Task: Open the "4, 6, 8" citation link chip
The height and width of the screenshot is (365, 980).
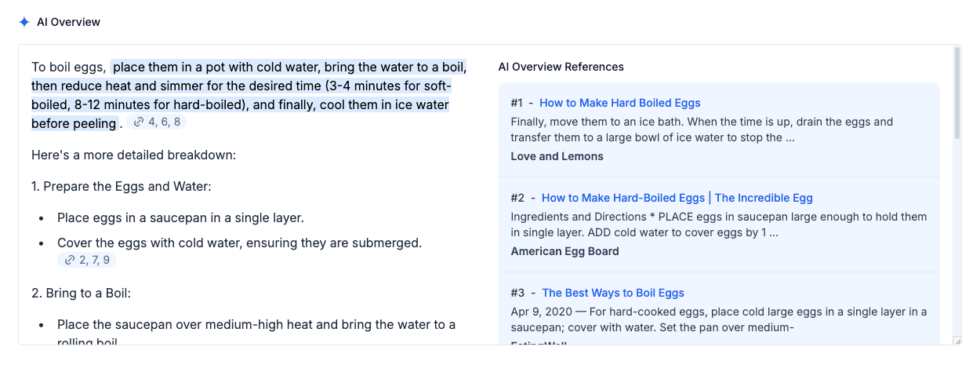Action: click(x=157, y=122)
